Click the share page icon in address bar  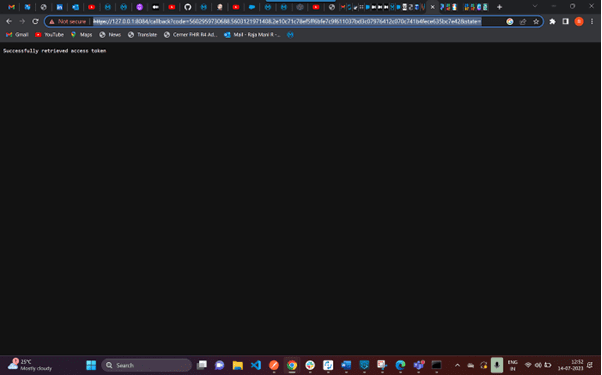[523, 21]
